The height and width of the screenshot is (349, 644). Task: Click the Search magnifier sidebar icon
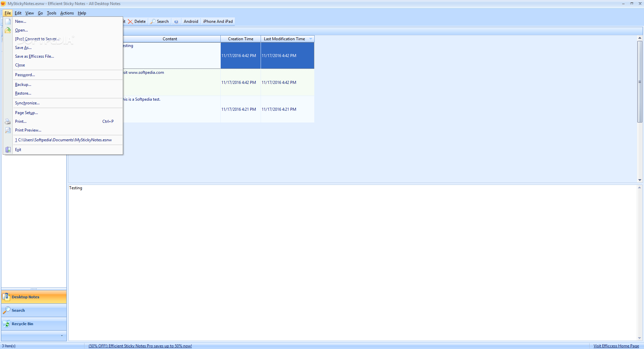(x=6, y=310)
